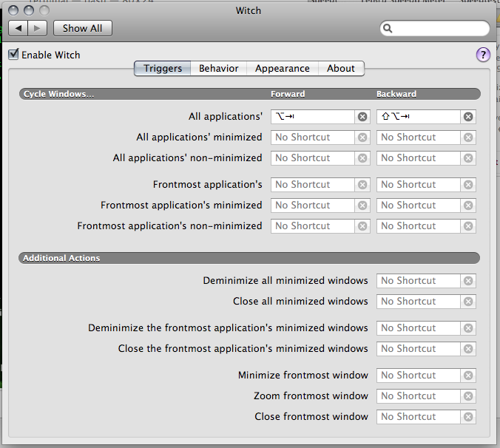Toggle the Enable Witch checkbox
This screenshot has width=500, height=448.
tap(13, 55)
